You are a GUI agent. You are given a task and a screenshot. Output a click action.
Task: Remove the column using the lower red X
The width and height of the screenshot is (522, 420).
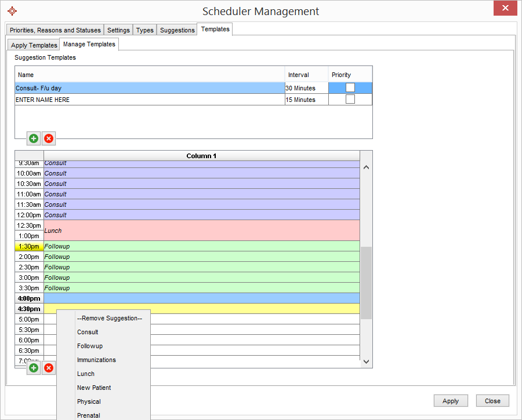pos(49,368)
